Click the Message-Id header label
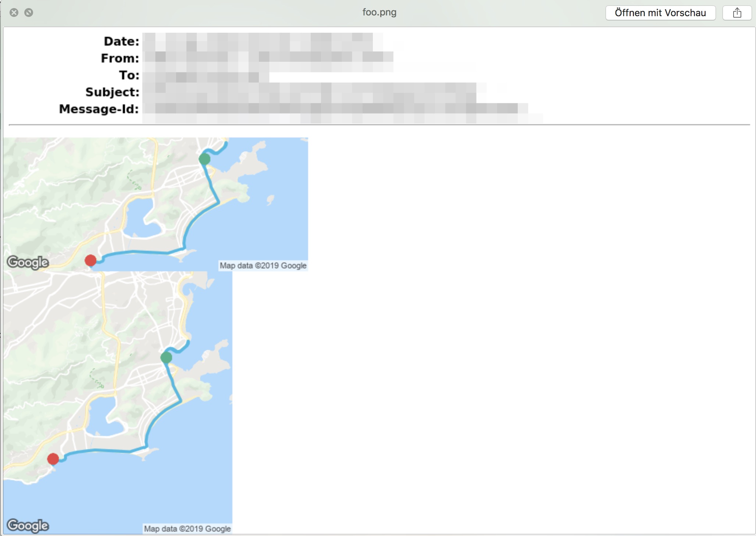756x536 pixels. click(99, 109)
